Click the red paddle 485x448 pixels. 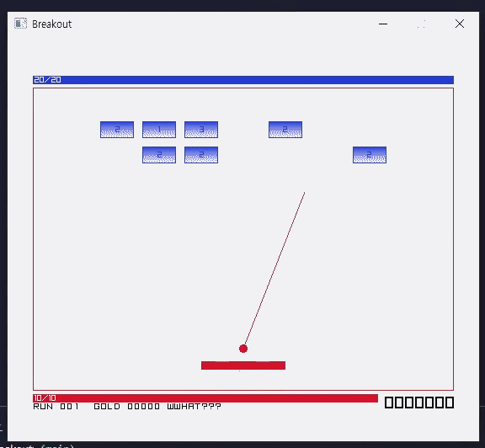click(243, 365)
